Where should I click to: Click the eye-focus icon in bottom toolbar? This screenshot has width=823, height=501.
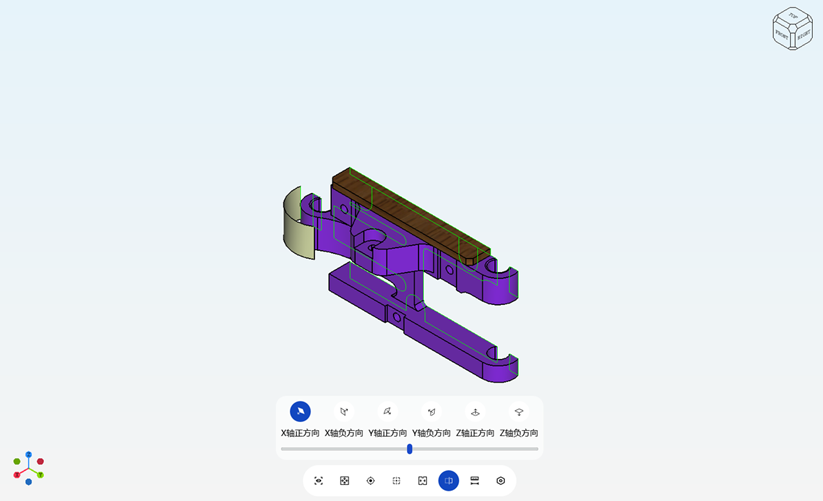pyautogui.click(x=319, y=481)
